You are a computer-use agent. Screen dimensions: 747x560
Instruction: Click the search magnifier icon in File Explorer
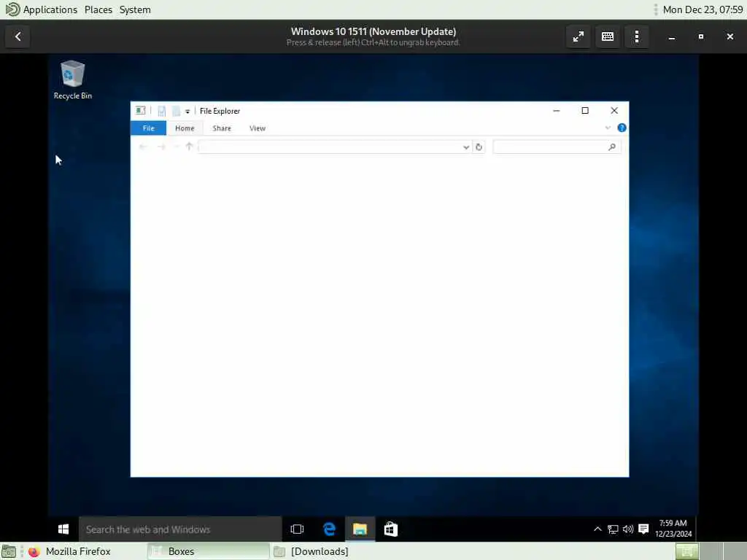(612, 147)
